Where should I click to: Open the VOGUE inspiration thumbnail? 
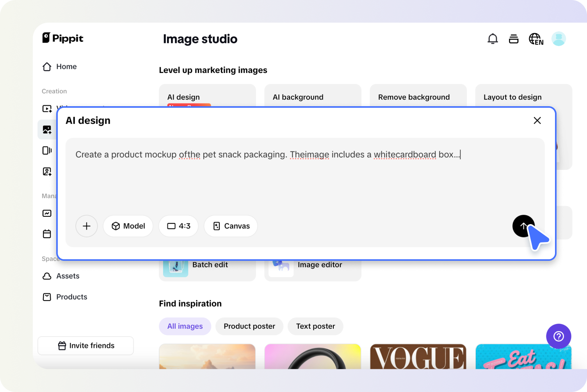(x=418, y=356)
